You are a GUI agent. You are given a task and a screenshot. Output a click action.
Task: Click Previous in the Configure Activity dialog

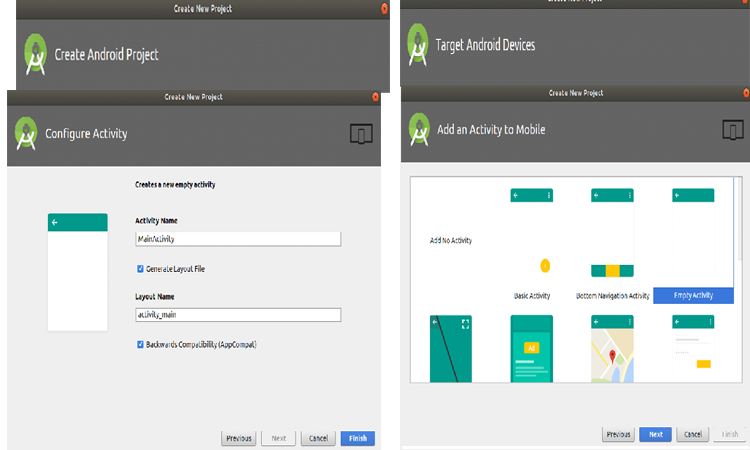tap(238, 438)
